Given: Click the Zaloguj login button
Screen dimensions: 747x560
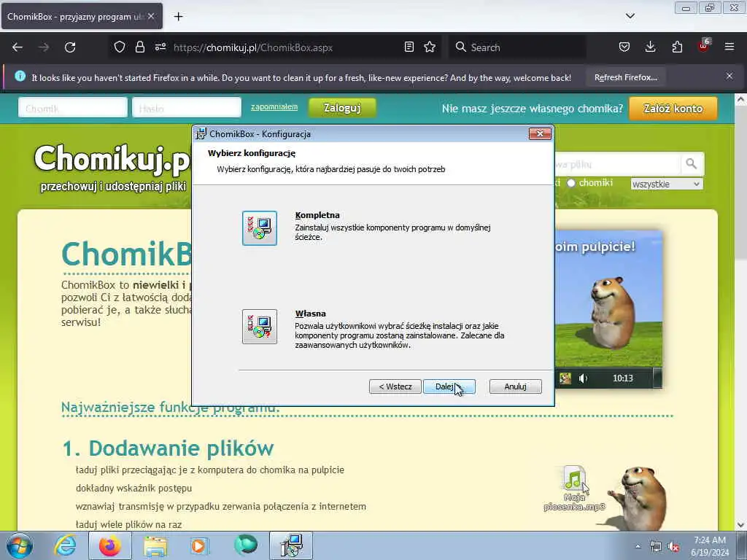Looking at the screenshot, I should tap(342, 108).
